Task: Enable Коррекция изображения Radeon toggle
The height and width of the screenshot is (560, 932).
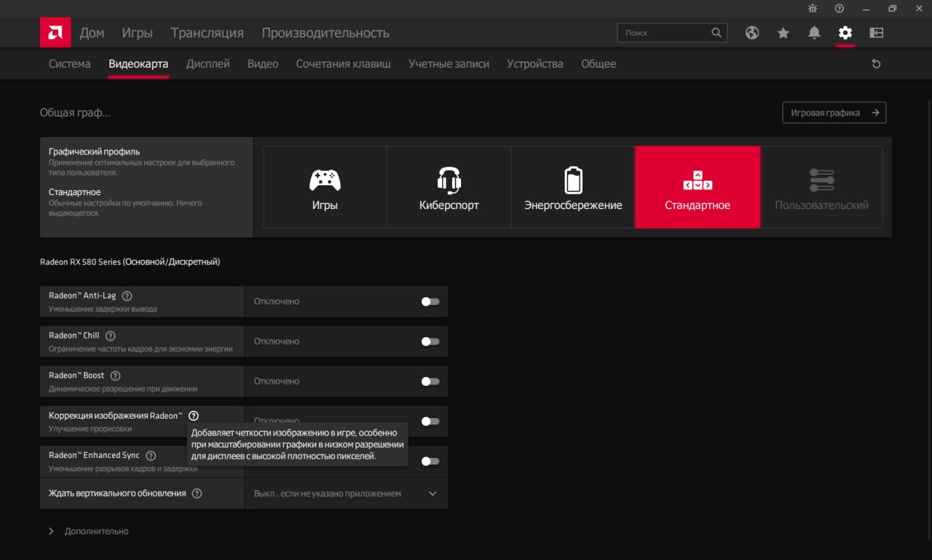Action: point(430,421)
